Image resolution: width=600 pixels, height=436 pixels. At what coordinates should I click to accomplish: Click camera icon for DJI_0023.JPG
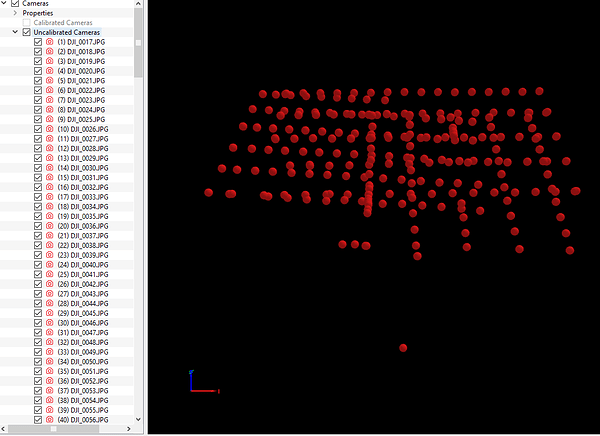(49, 100)
